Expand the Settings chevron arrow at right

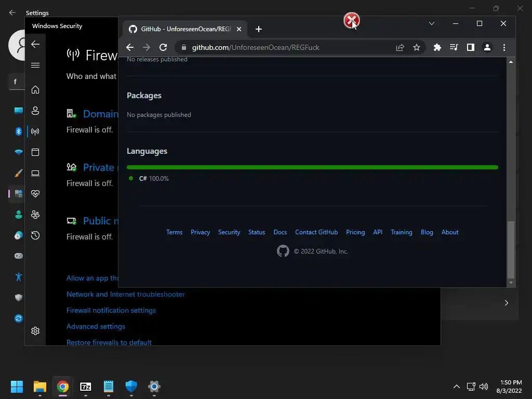[x=506, y=303]
